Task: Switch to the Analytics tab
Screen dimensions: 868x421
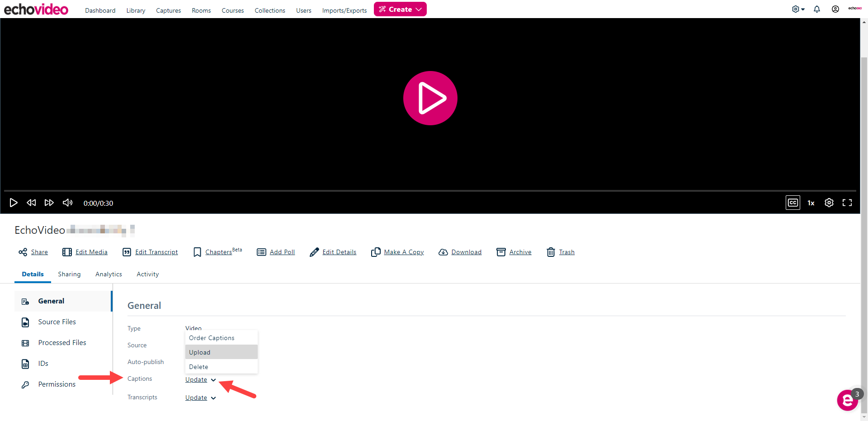Action: pyautogui.click(x=108, y=274)
